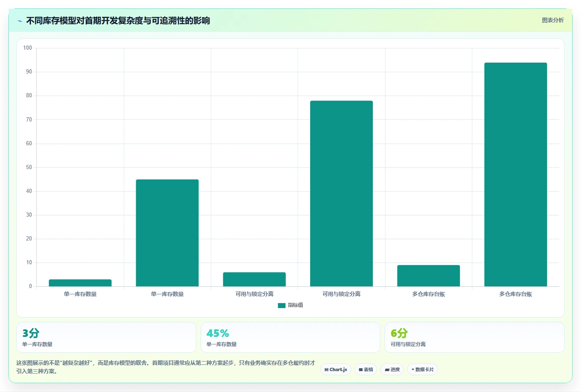
Task: Click the bar reaching value 78
Action: (x=341, y=194)
